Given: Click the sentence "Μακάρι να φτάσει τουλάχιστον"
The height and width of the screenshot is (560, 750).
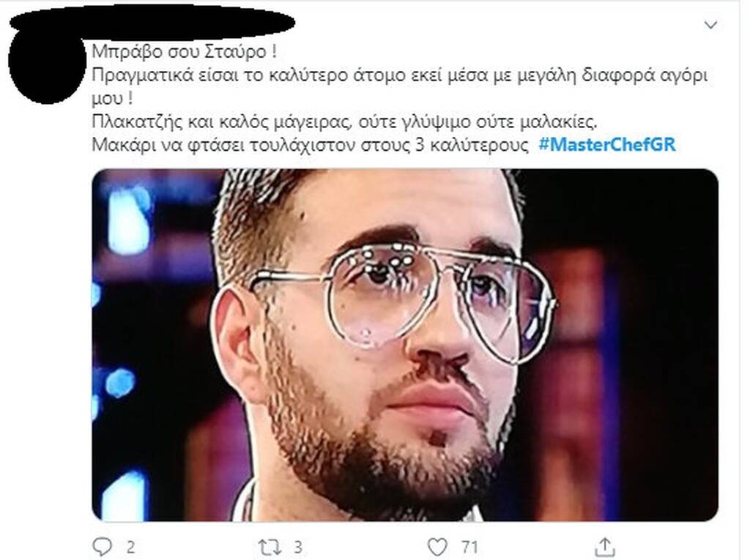Looking at the screenshot, I should click(x=310, y=145).
